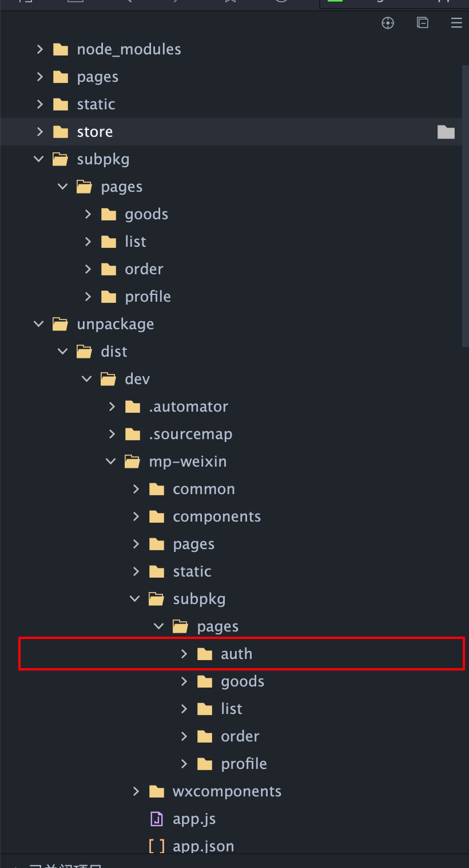Viewport: 469px width, 868px height.
Task: Expand the .automator folder chevron
Action: [112, 407]
